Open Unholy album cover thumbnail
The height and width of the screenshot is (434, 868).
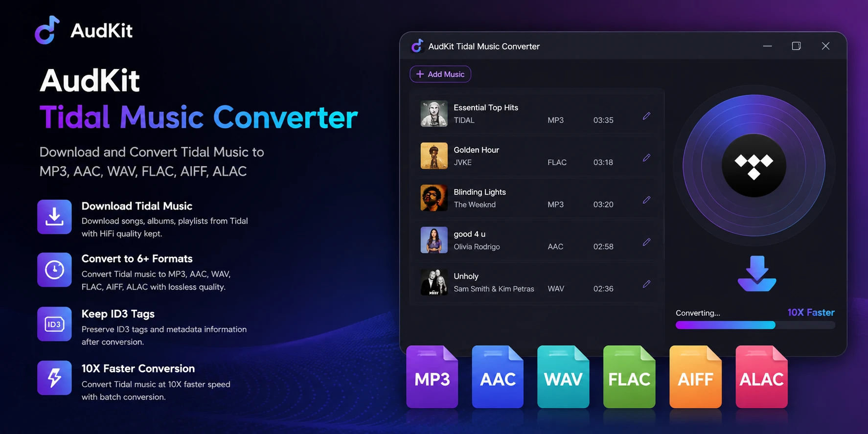434,282
